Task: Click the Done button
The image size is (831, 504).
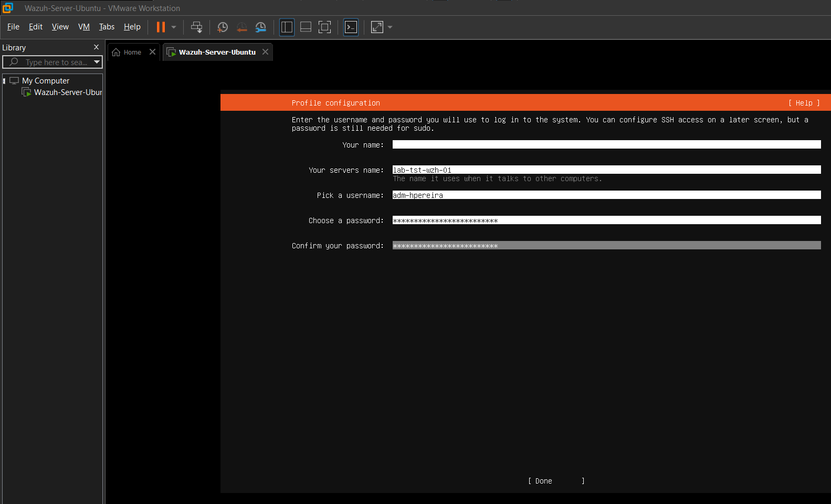Action: tap(556, 481)
